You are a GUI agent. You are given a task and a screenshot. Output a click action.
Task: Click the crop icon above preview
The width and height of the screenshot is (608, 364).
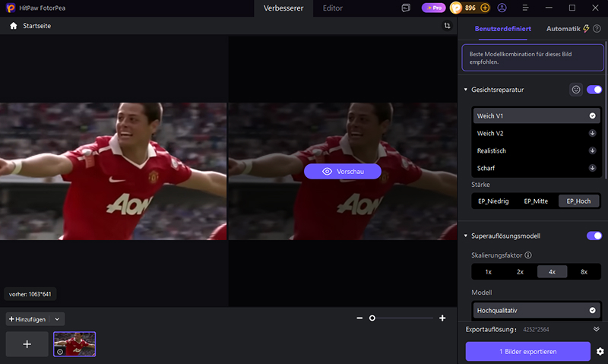pyautogui.click(x=447, y=26)
